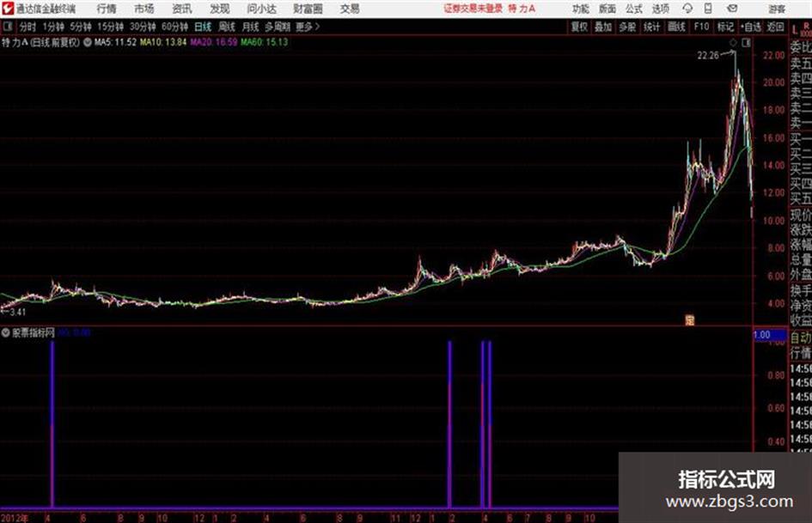Screen dimensions: 812x523
Task: Click the panel layout icon above the chart
Action: pos(746,43)
